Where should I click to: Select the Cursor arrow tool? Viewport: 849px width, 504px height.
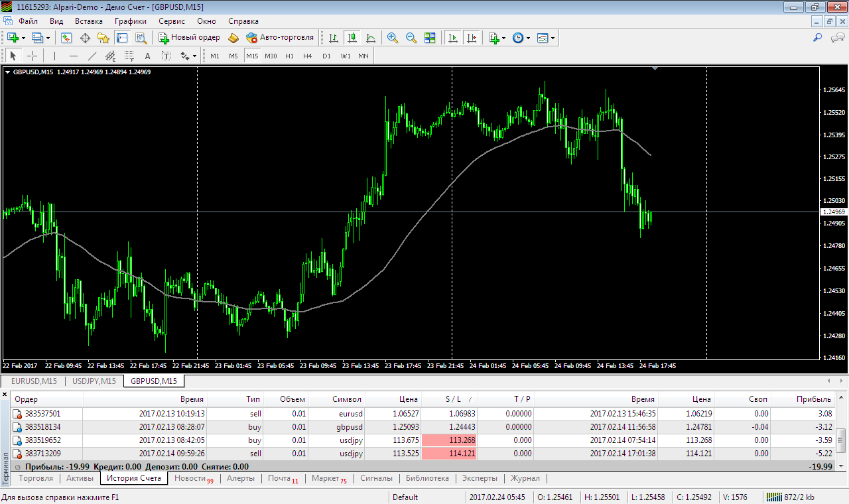(x=13, y=56)
